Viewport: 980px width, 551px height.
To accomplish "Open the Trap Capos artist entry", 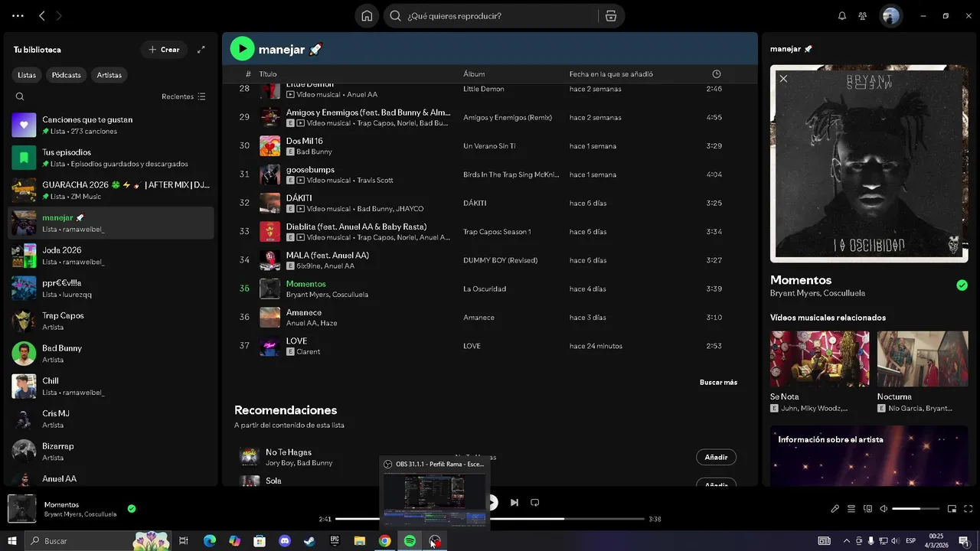I will (x=111, y=321).
